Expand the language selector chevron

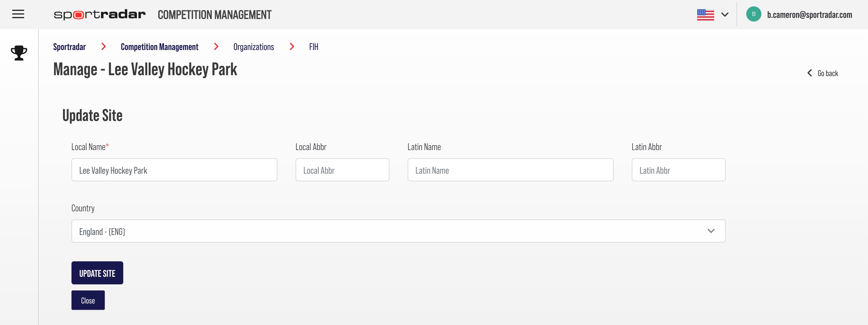[x=725, y=15]
